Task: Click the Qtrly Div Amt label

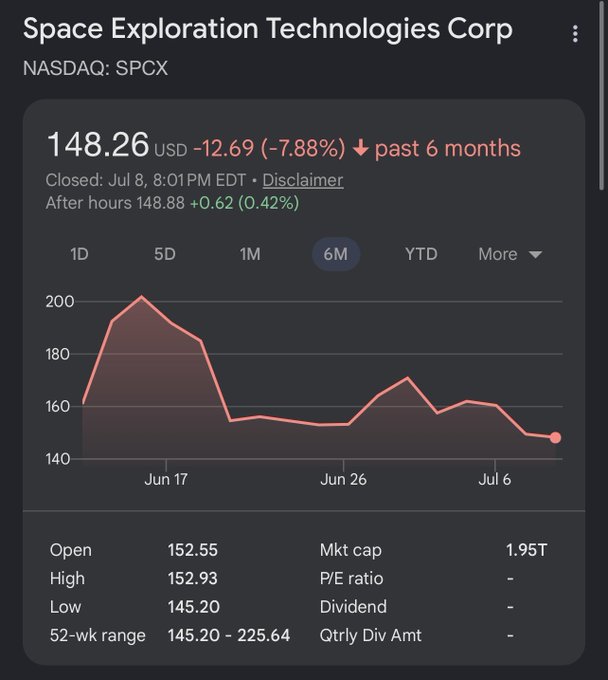Action: [370, 636]
